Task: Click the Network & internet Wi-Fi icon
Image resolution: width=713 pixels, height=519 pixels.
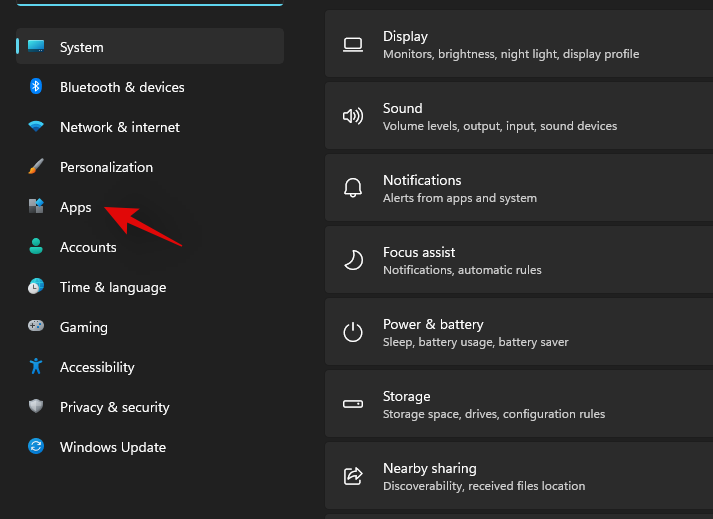Action: (x=36, y=127)
